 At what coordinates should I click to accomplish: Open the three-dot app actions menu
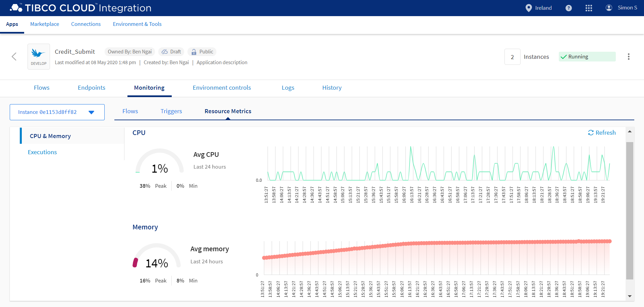point(629,57)
